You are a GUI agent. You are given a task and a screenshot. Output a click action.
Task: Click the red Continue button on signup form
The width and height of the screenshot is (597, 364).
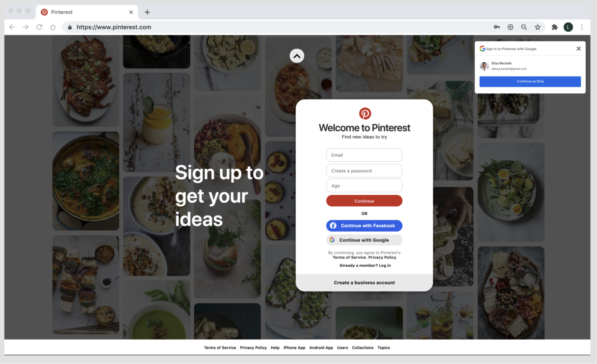pyautogui.click(x=364, y=201)
